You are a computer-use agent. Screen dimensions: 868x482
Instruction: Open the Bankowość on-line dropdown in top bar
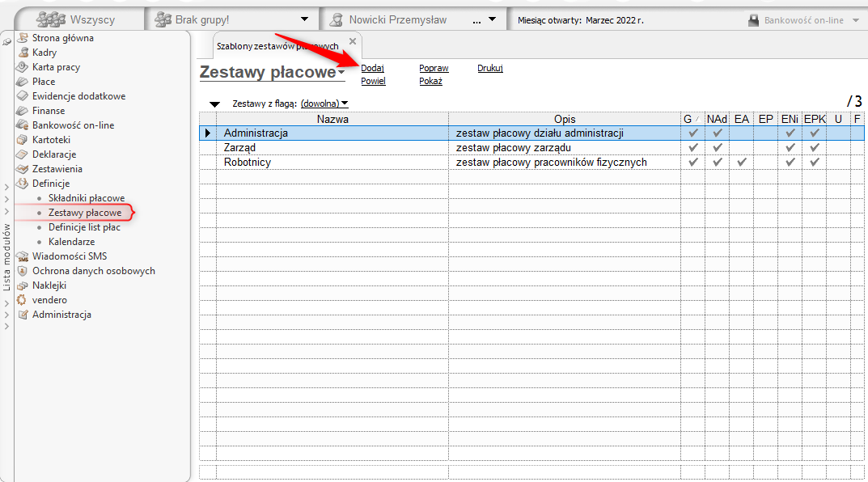(x=856, y=20)
